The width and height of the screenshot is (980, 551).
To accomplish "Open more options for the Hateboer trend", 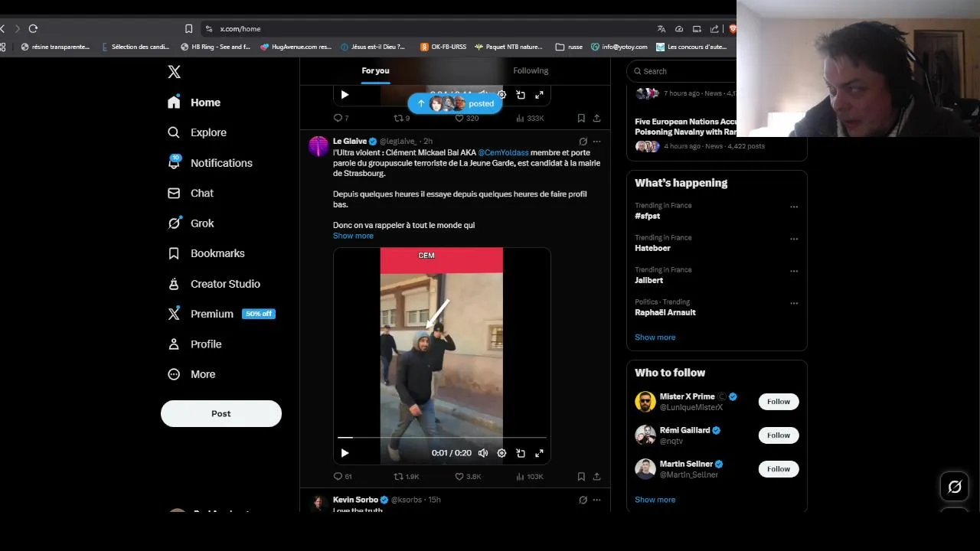I will click(x=794, y=239).
